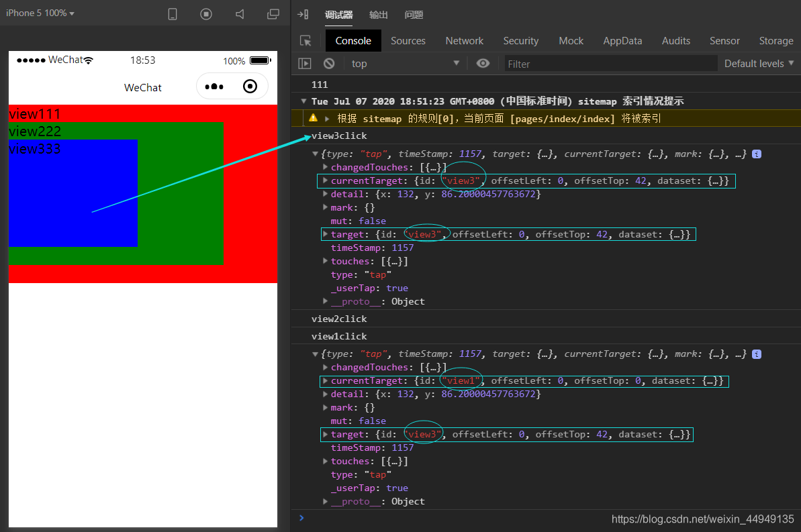This screenshot has height=532, width=801.
Task: Toggle live expression eye icon
Action: click(x=483, y=63)
